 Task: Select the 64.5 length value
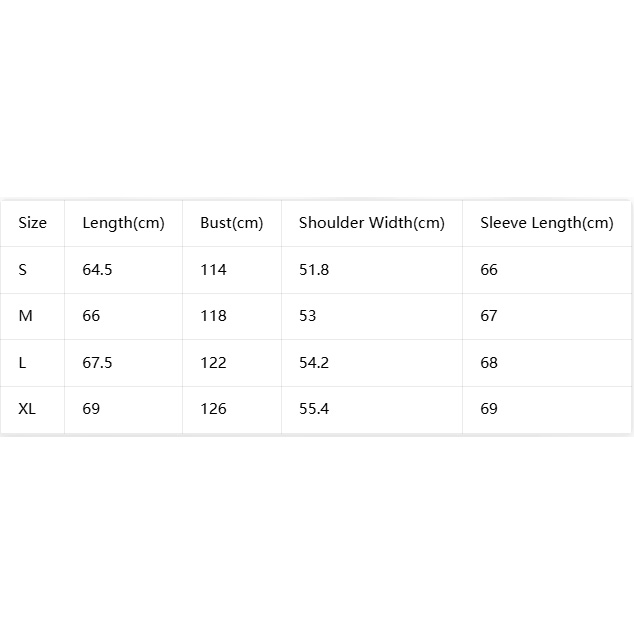[97, 270]
